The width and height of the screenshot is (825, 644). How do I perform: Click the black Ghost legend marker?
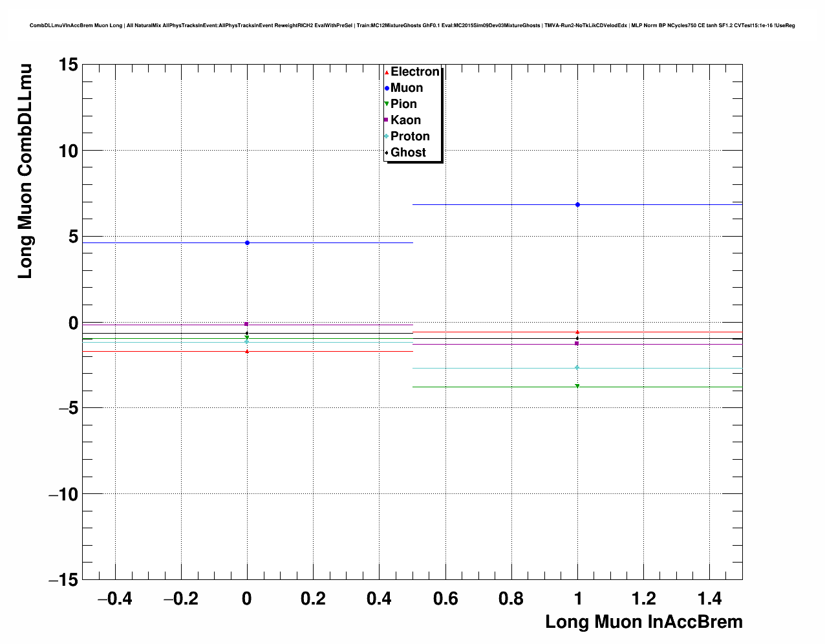[387, 153]
